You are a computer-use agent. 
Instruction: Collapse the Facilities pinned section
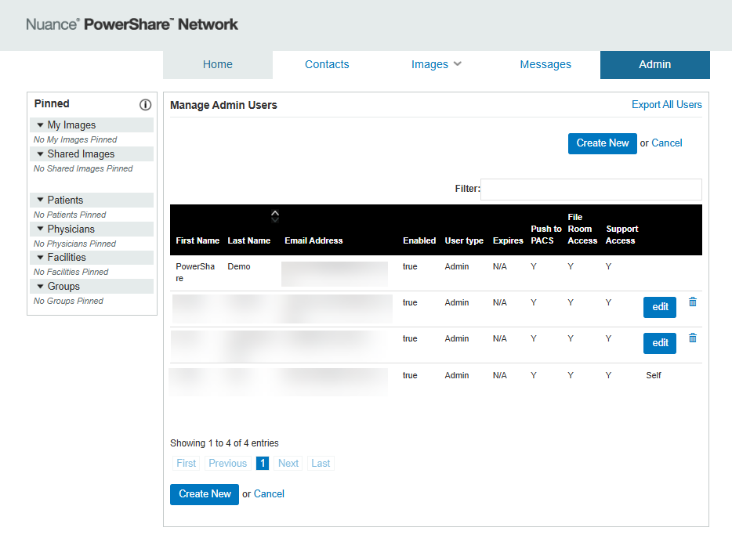click(92, 258)
